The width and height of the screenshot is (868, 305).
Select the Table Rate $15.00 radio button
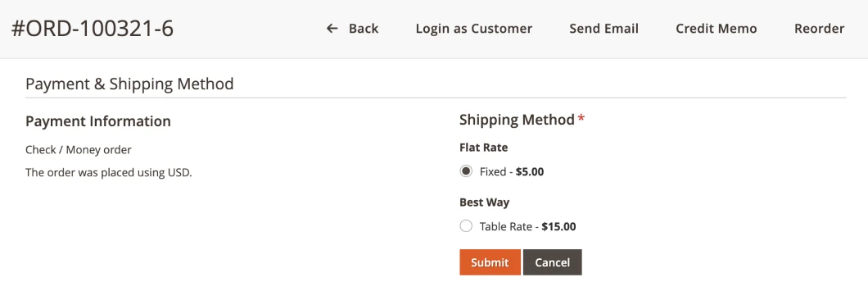(466, 226)
